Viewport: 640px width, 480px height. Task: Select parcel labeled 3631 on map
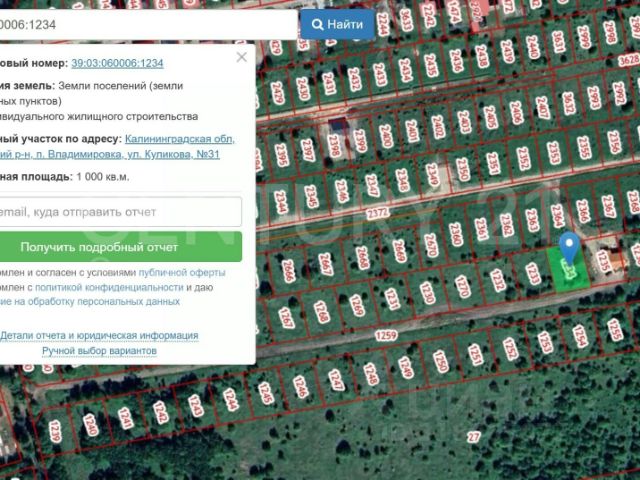click(x=558, y=42)
